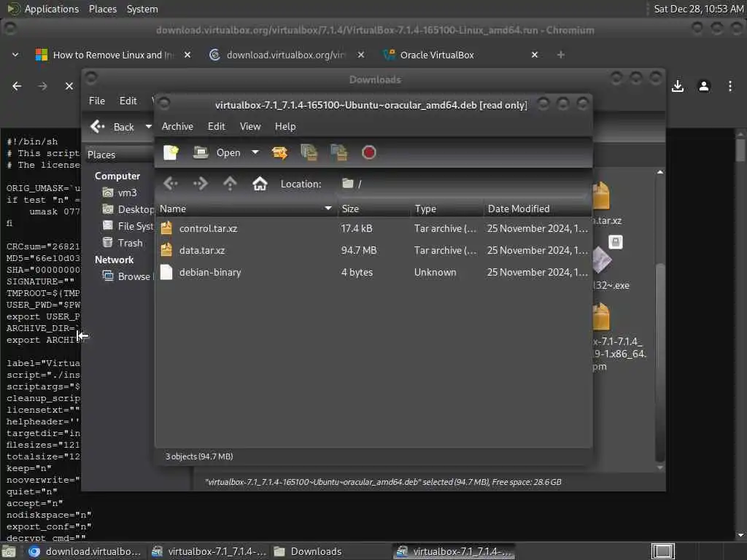747x560 pixels.
Task: Sort by the Type column header
Action: [447, 209]
